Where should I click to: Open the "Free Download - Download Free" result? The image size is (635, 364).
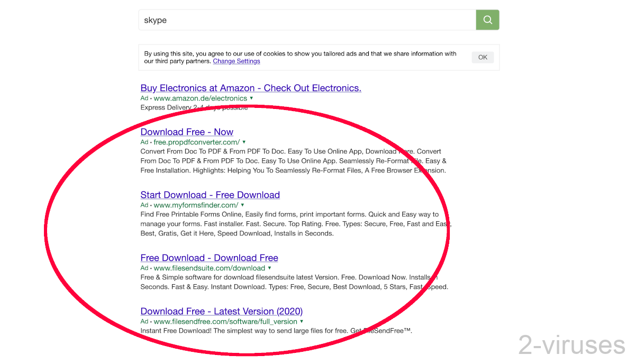click(x=209, y=258)
